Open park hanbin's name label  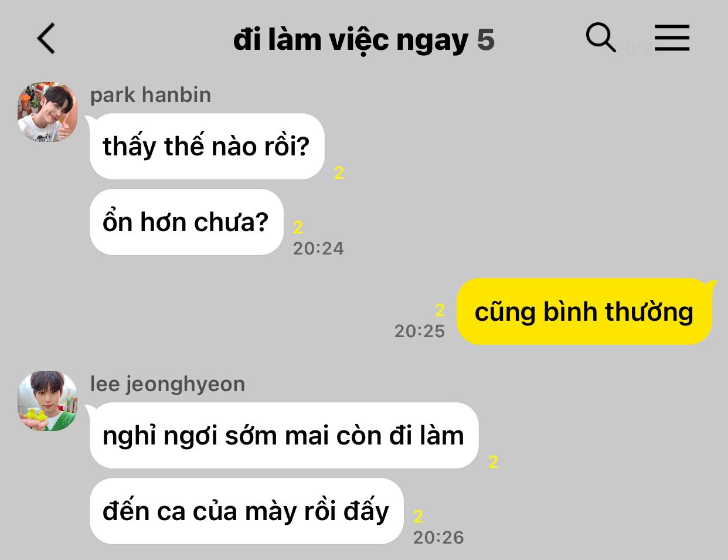151,95
